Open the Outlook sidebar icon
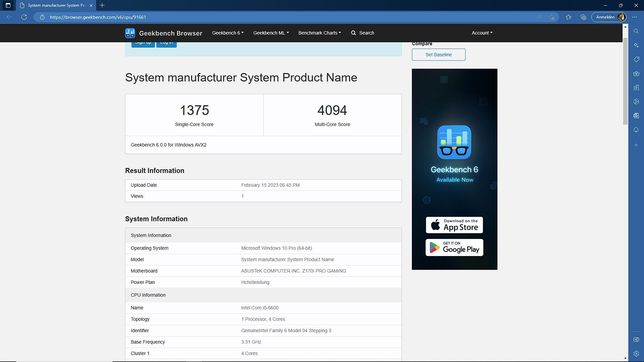 click(x=636, y=116)
